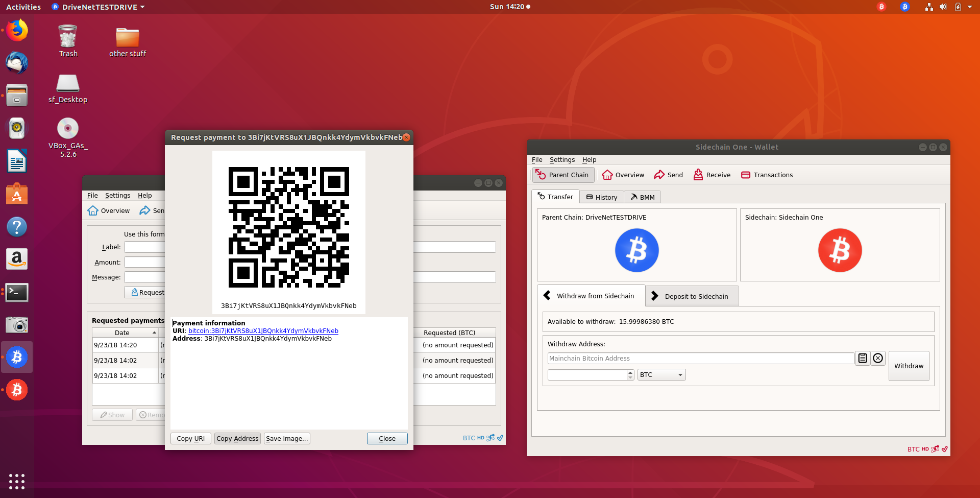This screenshot has height=498, width=980.
Task: Click the withdraw amount spin box field
Action: pos(587,374)
